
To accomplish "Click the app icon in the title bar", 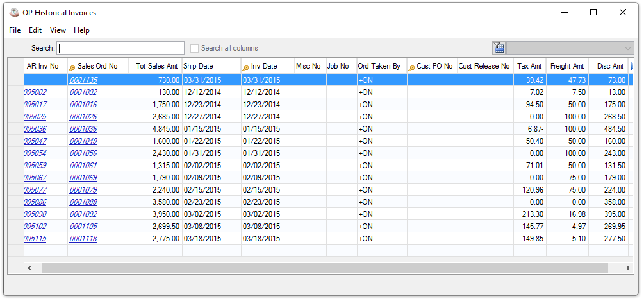I will tap(13, 13).
